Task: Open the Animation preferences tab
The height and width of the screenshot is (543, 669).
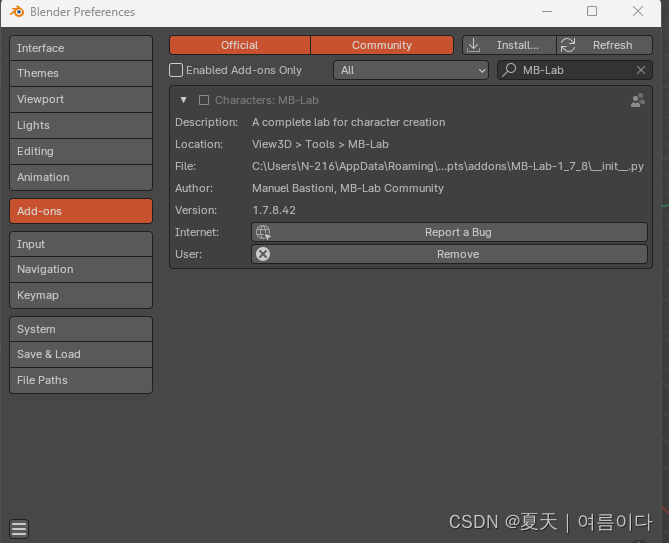Action: (x=81, y=177)
